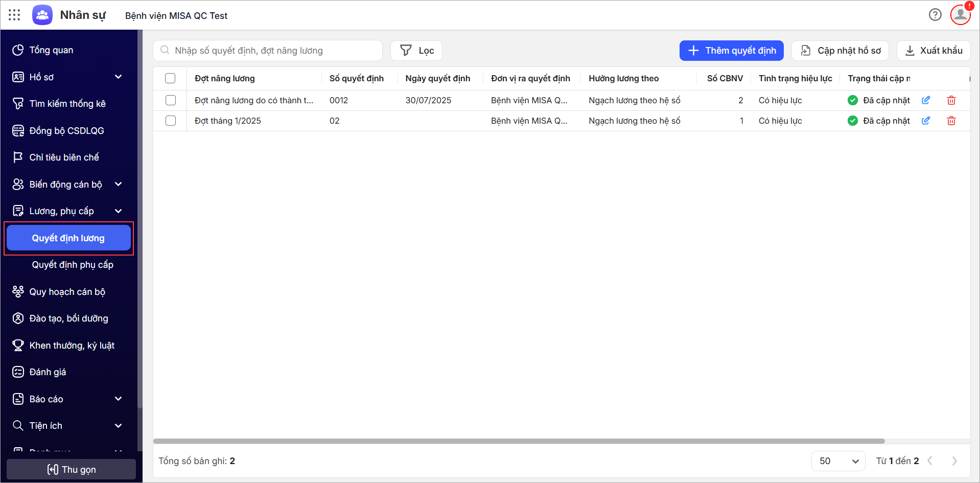Click edit icon for decision 0012 row
Screen dimensions: 980x483
pos(926,100)
